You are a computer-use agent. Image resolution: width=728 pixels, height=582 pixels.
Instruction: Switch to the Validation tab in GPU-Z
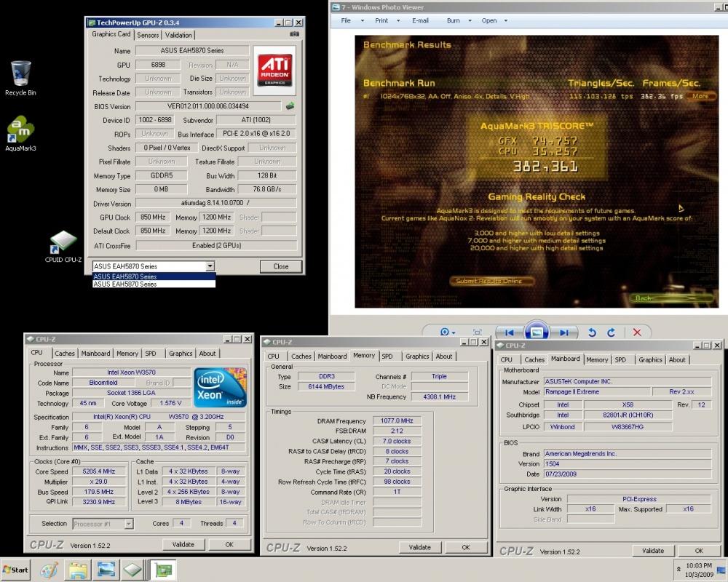(x=178, y=35)
